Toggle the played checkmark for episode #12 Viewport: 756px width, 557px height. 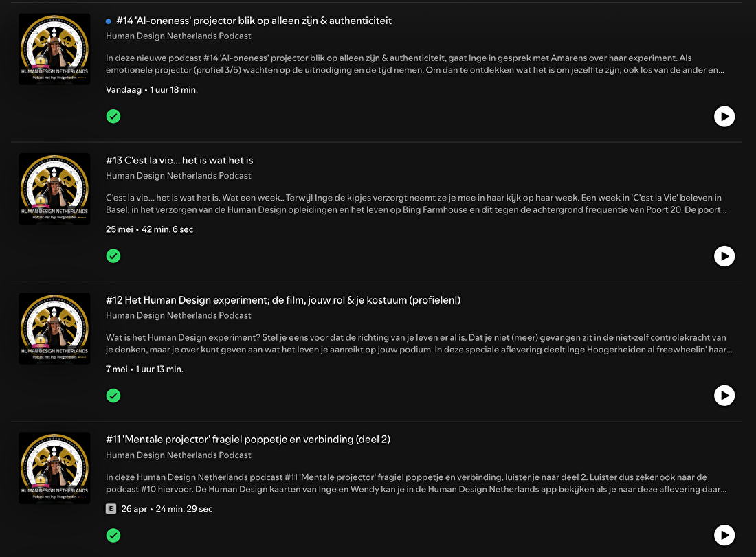point(113,396)
